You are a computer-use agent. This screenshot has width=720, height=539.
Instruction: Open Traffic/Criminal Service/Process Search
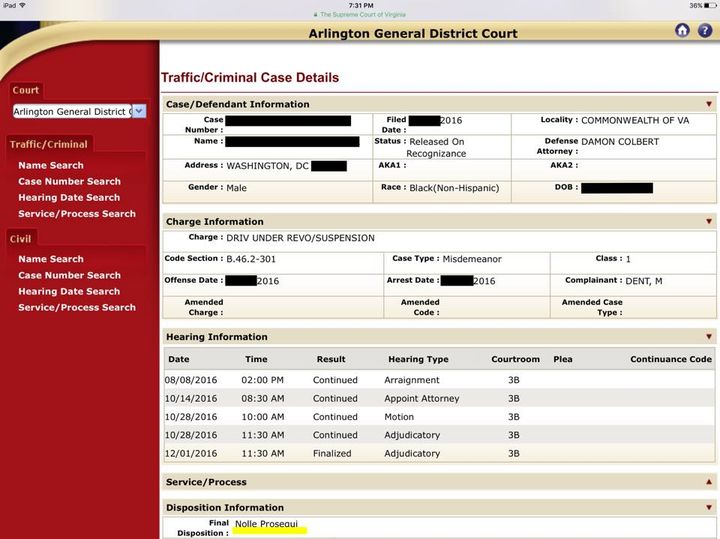(x=77, y=214)
